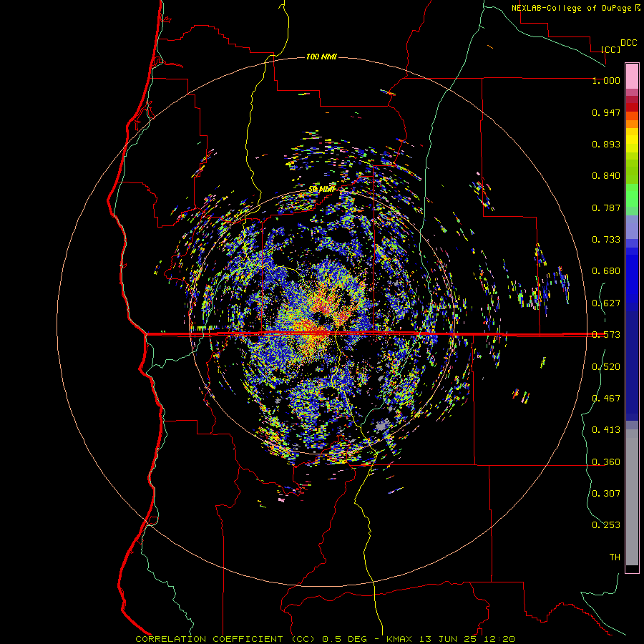This screenshot has width=644, height=644.
Task: Click the 50 NMI range ring label
Action: point(321,190)
